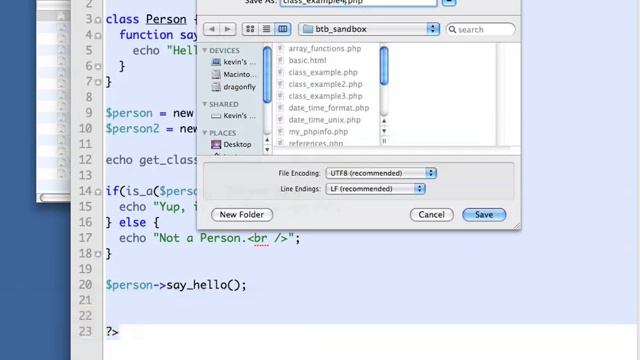Collapse the DEVICES sidebar section

coord(205,50)
